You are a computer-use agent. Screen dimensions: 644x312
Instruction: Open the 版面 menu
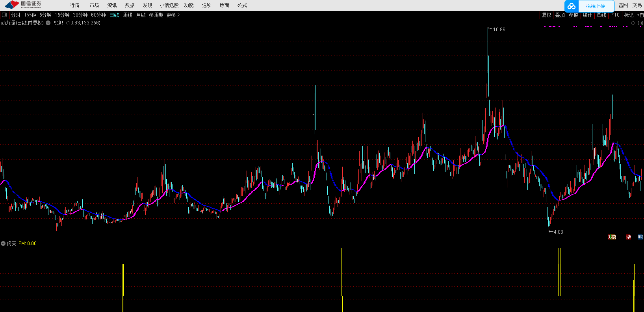225,5
